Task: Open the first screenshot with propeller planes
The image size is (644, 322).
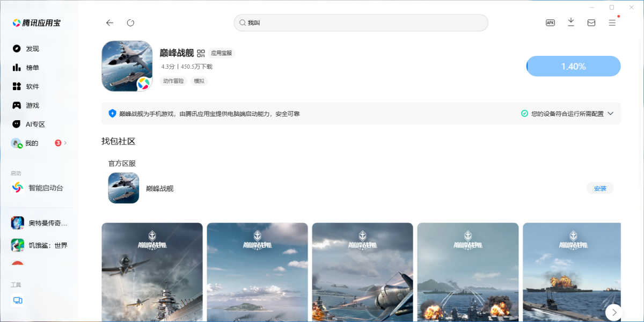Action: pos(152,272)
